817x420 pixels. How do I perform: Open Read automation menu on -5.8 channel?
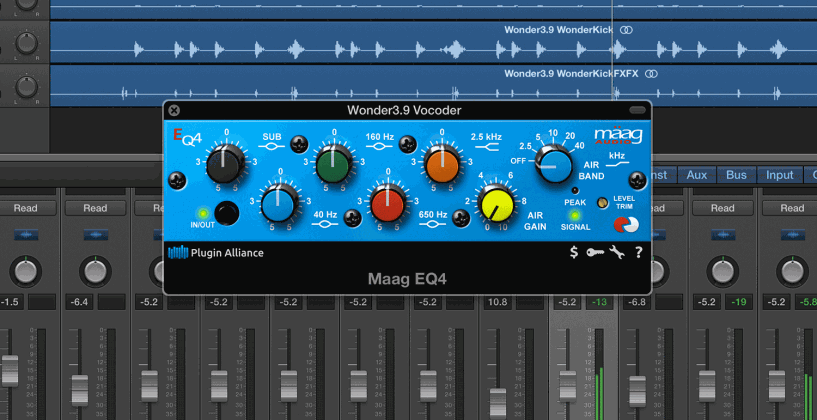(792, 208)
